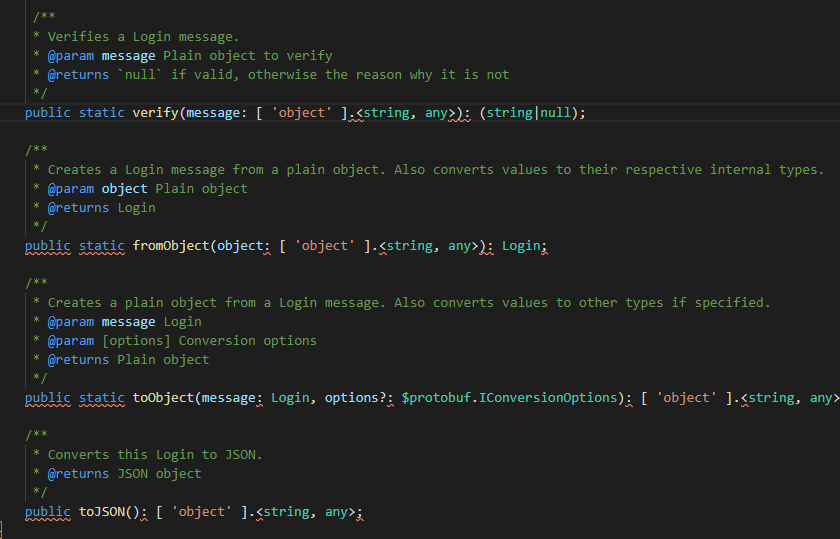Image resolution: width=840 pixels, height=539 pixels.
Task: Click the static keyword before verify
Action: pyautogui.click(x=102, y=113)
